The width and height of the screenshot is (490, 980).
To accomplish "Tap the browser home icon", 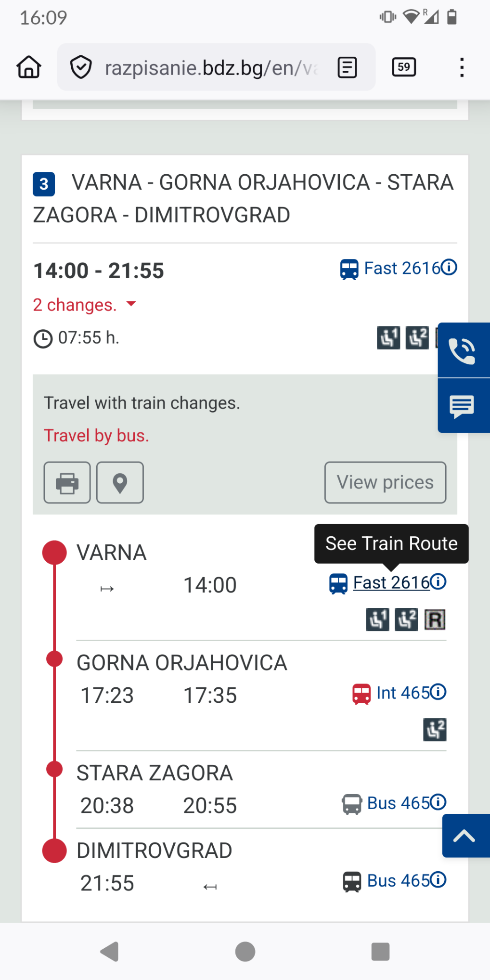I will [x=29, y=67].
